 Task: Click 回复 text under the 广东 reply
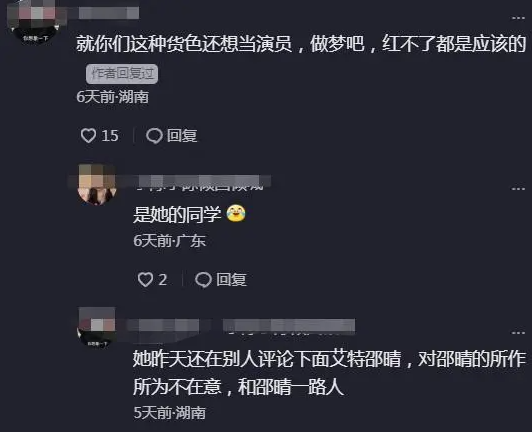[x=231, y=280]
